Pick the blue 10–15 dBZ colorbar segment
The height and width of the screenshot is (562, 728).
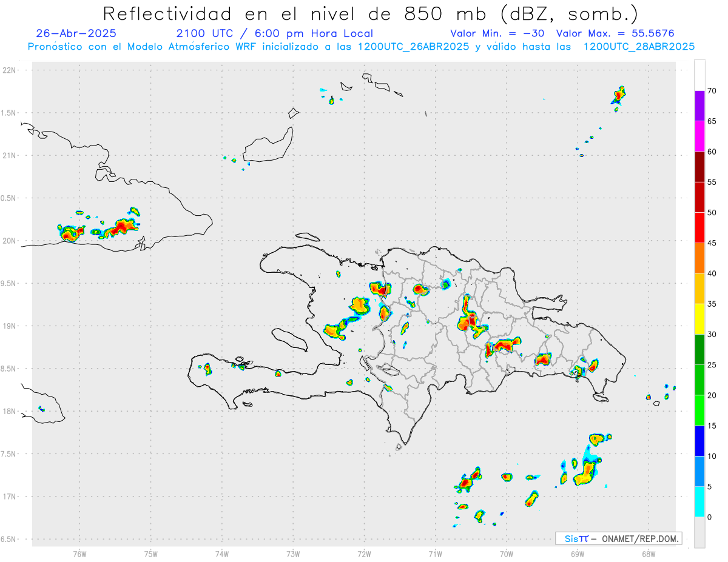(699, 441)
